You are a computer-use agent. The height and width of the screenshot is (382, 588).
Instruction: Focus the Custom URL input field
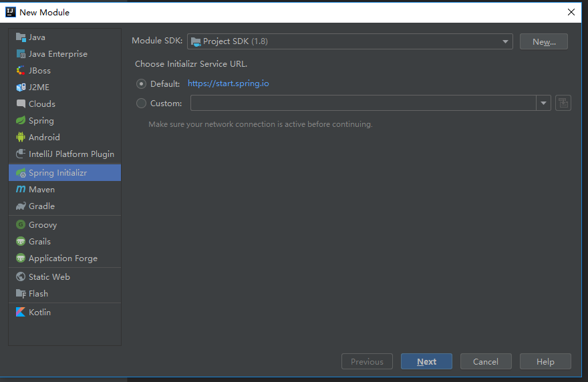pos(363,103)
